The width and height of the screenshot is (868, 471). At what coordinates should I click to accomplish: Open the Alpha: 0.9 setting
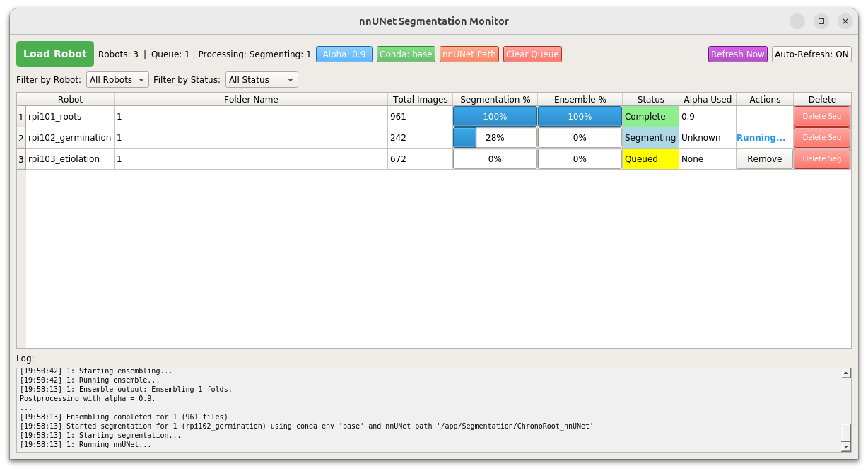344,54
